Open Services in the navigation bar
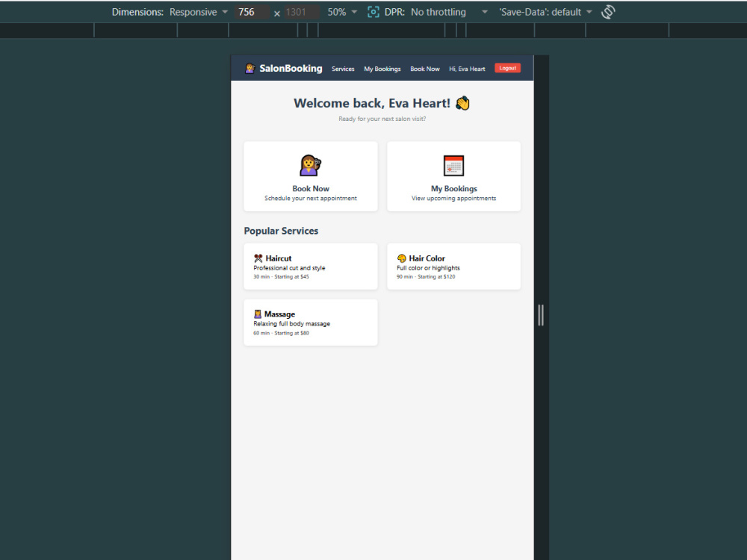Viewport: 747px width, 560px height. point(343,69)
